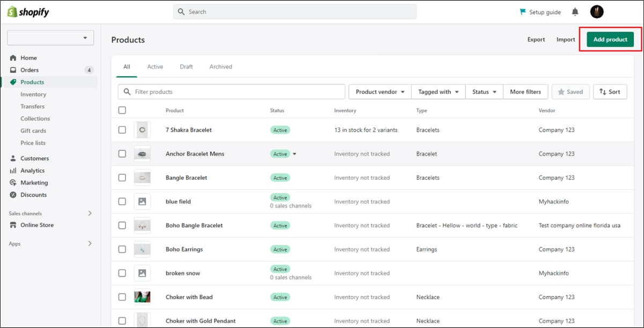Click vendor Test company online florida usa
Viewport: 644px width, 328px height.
coord(580,225)
